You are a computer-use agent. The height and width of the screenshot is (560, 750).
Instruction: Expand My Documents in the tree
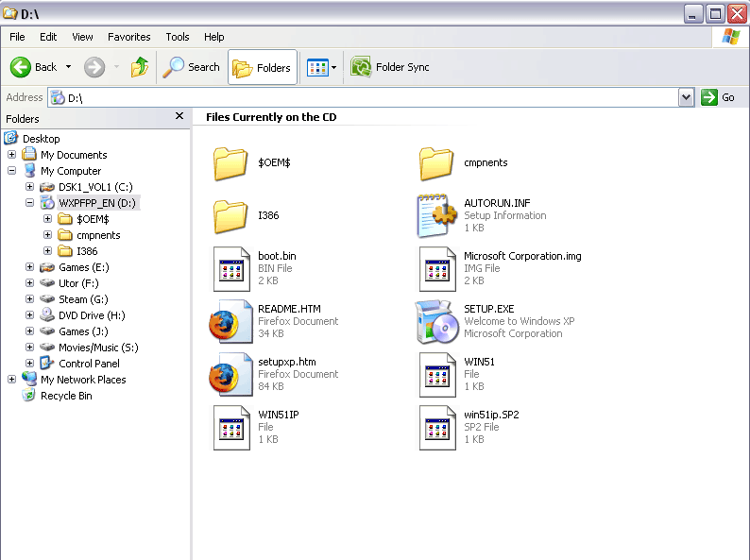[x=12, y=155]
